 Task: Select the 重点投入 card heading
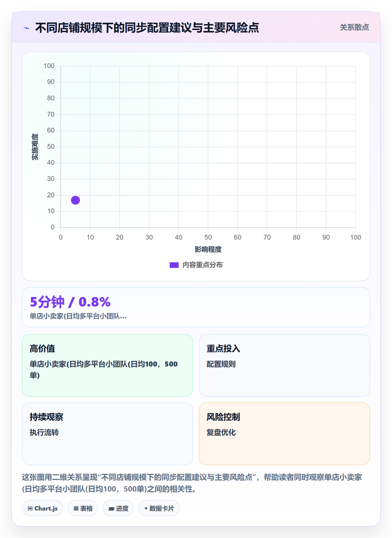click(x=223, y=349)
